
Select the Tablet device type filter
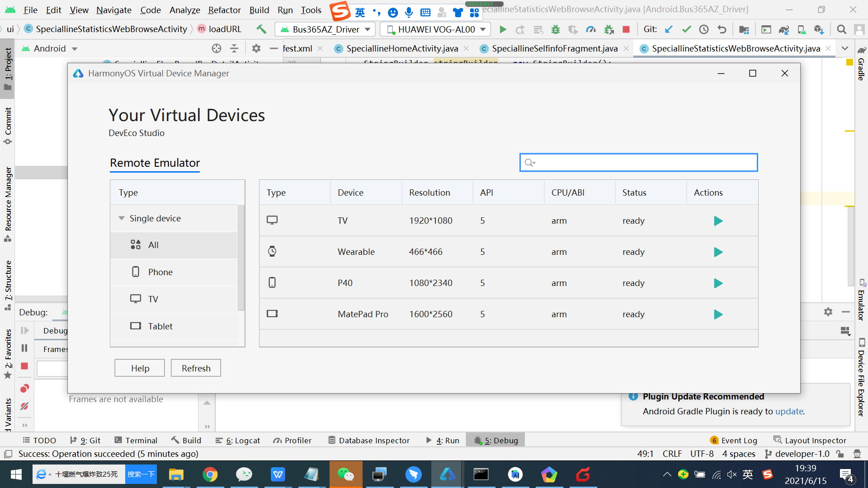click(x=160, y=326)
